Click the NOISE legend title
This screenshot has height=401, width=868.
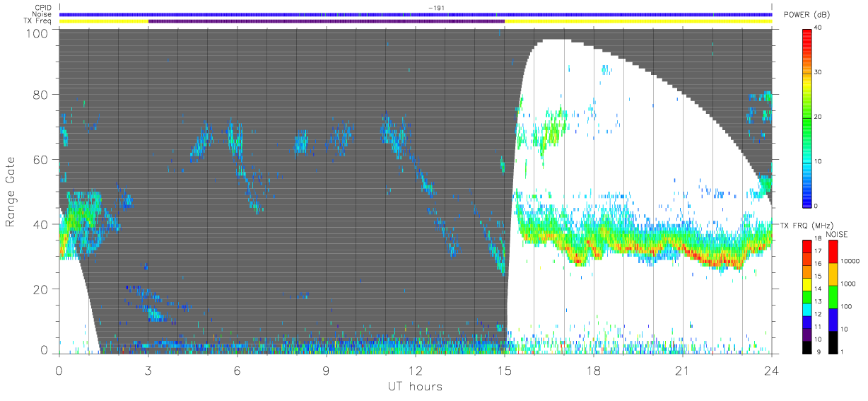pos(836,234)
